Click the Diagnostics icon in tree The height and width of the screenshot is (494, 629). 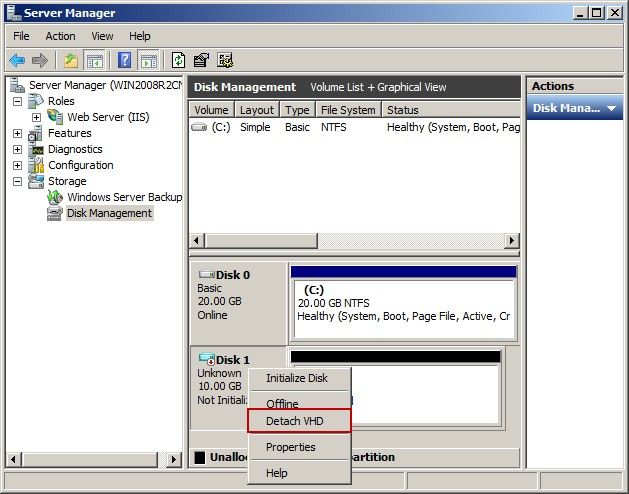coord(35,149)
